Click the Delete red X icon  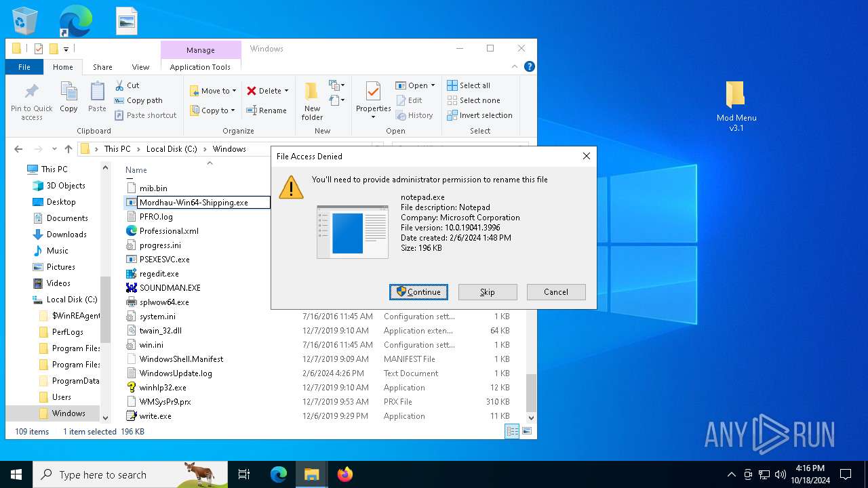pyautogui.click(x=252, y=91)
